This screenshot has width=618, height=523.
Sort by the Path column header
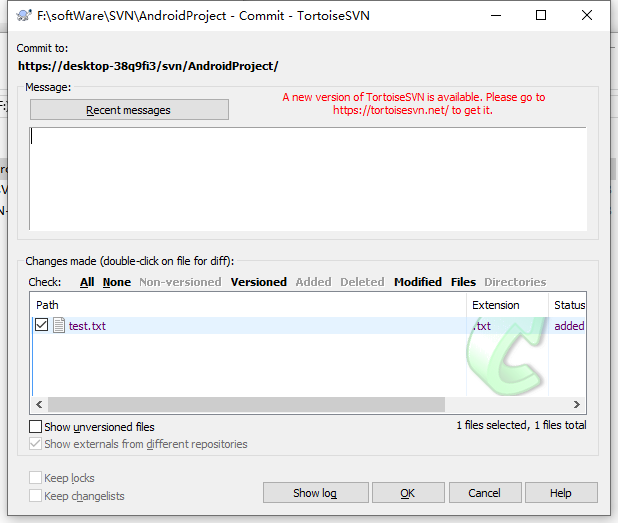248,305
